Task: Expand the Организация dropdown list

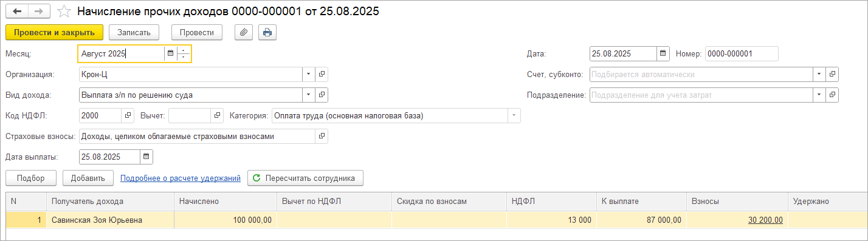Action: [308, 74]
